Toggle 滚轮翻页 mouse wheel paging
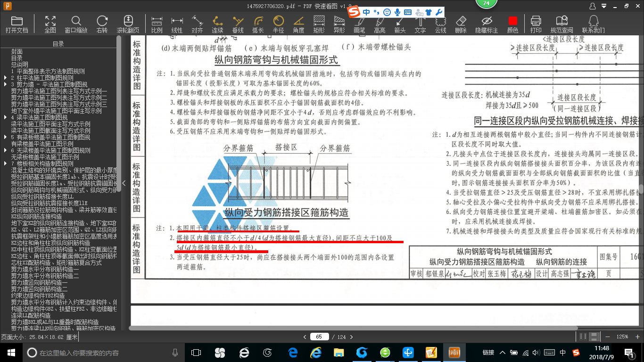 pyautogui.click(x=128, y=24)
